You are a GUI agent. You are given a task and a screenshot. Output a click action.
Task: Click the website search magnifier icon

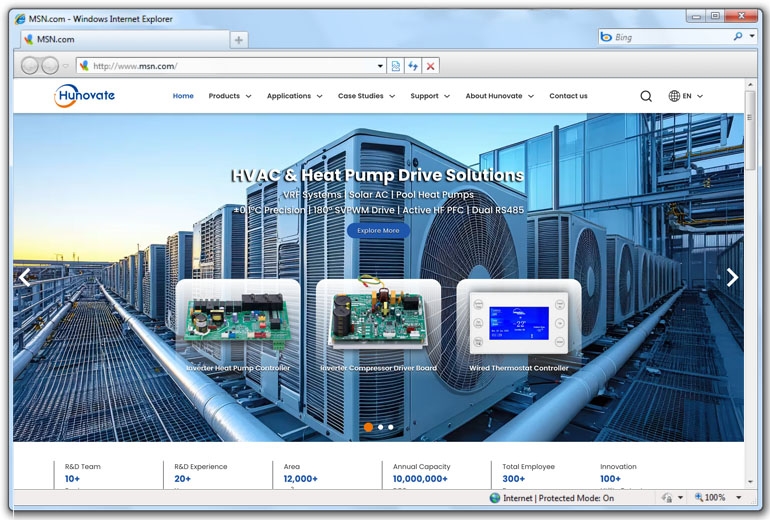(646, 96)
